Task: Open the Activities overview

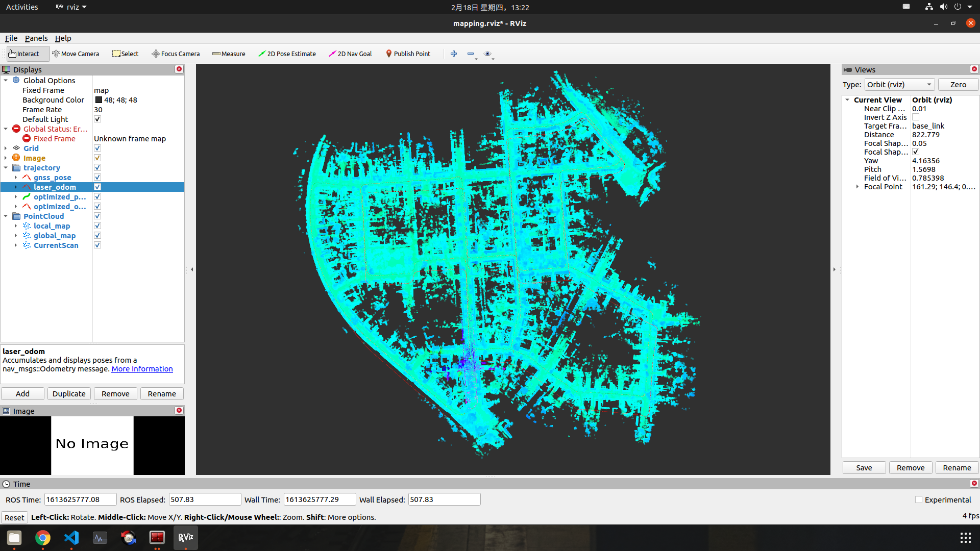Action: (x=22, y=7)
